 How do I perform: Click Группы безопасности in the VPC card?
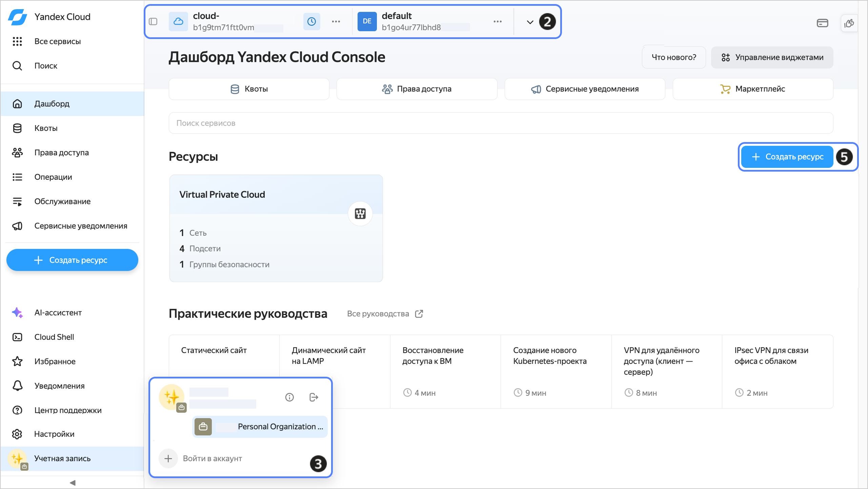224,265
